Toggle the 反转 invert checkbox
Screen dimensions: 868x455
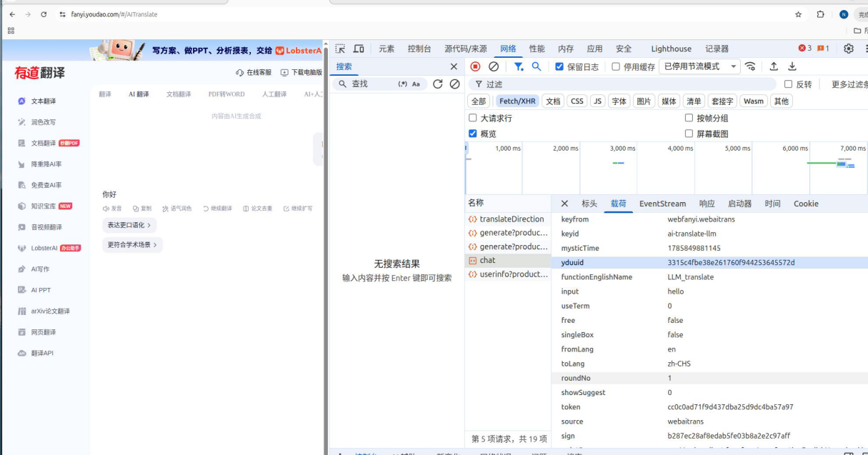[789, 84]
